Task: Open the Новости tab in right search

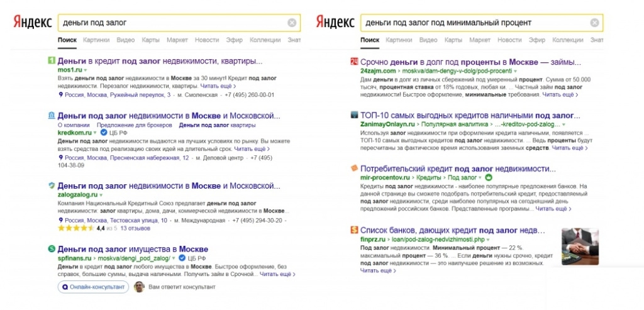Action: point(509,40)
